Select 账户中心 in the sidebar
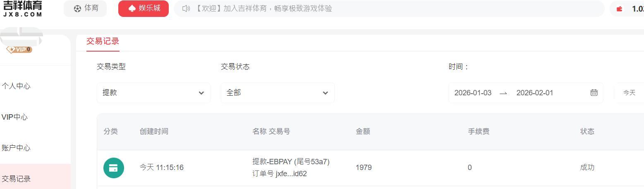This screenshot has height=189, width=644. pos(16,148)
